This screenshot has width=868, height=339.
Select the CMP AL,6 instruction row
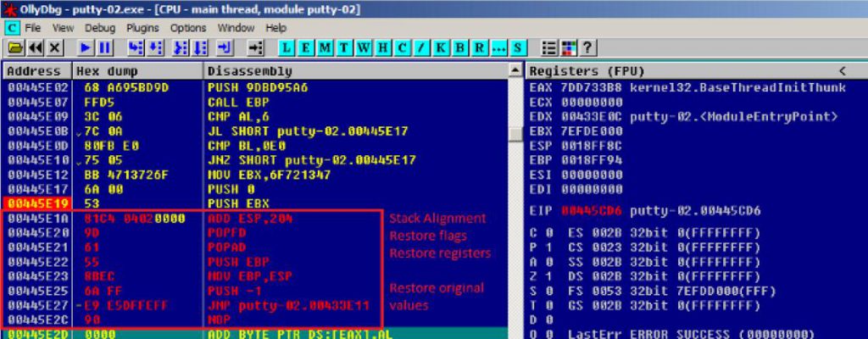click(255, 117)
